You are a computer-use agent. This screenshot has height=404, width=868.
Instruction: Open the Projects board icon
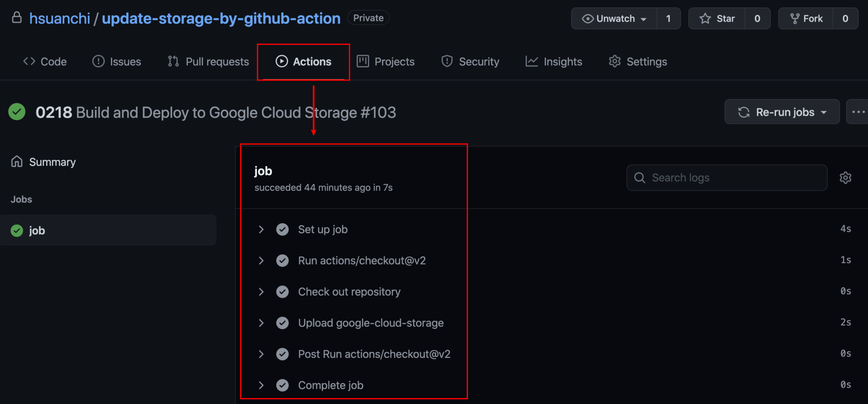(x=362, y=61)
